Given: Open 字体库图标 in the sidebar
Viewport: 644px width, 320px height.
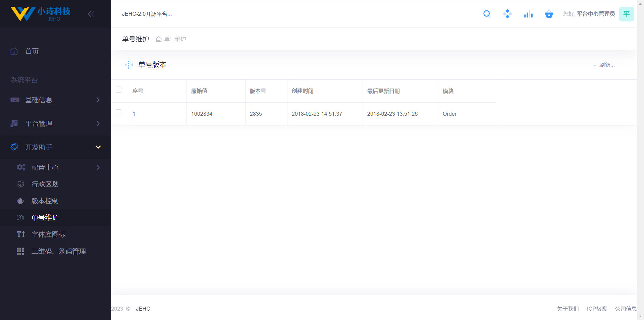Looking at the screenshot, I should 48,234.
